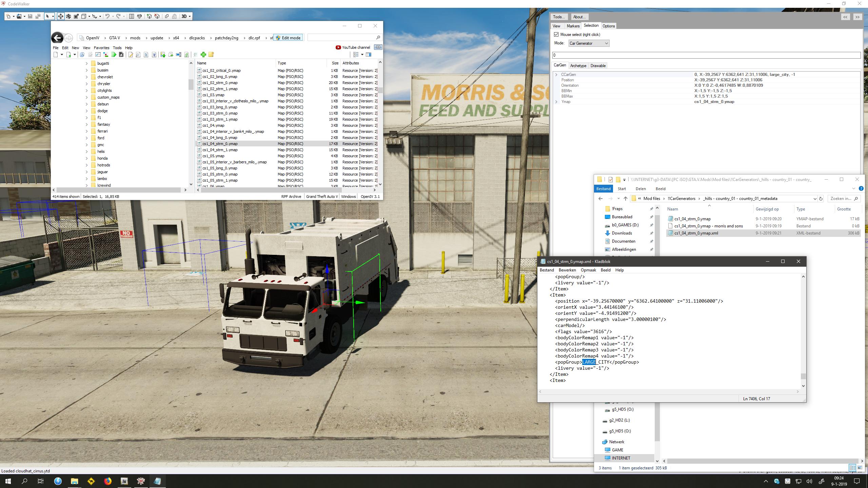Switch to the Archetype tab
The height and width of the screenshot is (488, 868).
coord(578,66)
